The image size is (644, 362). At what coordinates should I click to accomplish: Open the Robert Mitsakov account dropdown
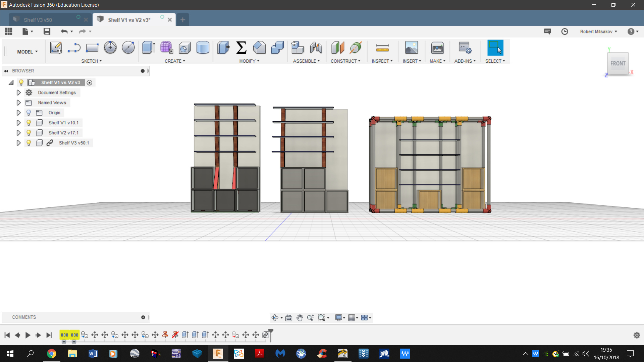[x=598, y=32]
